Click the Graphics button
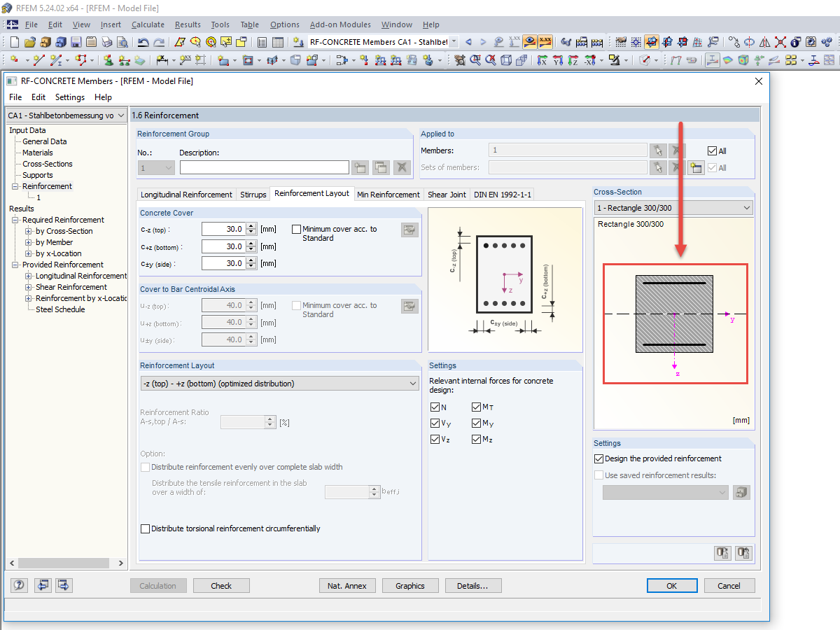 point(410,586)
